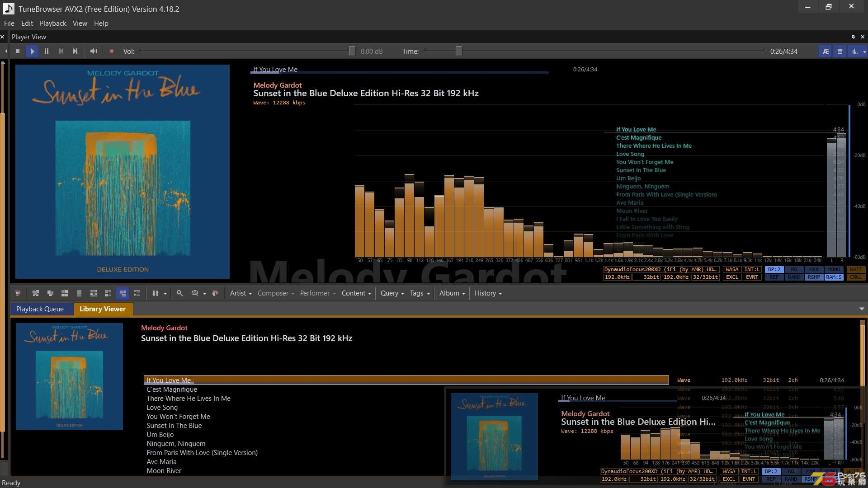Stop playback with the stop button
868x488 pixels.
(x=18, y=51)
